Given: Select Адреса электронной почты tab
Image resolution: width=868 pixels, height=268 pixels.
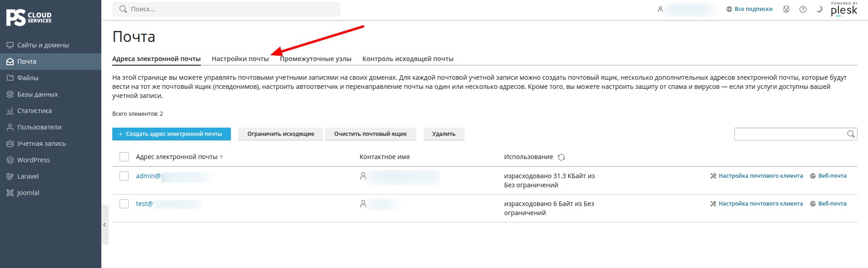Looking at the screenshot, I should [x=157, y=59].
